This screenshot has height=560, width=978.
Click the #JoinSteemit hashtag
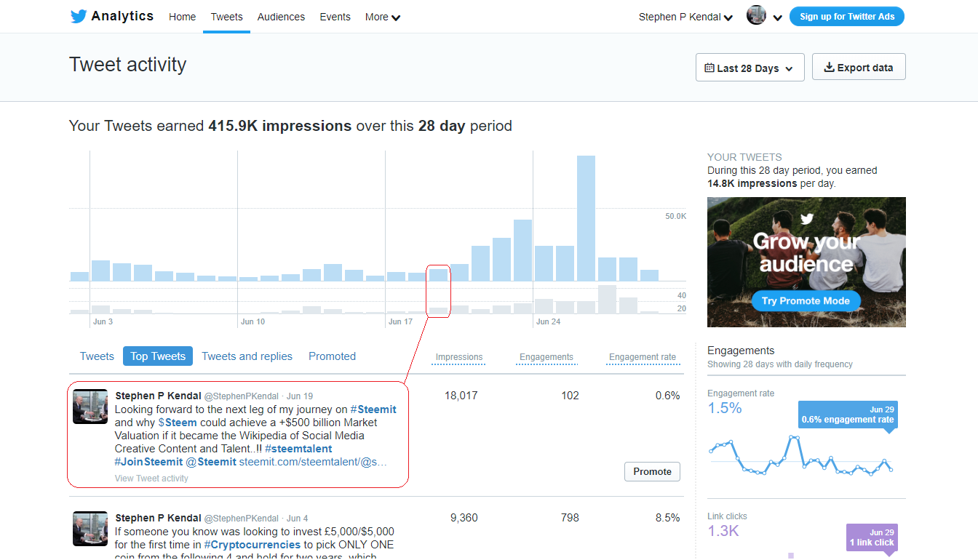[x=148, y=462]
